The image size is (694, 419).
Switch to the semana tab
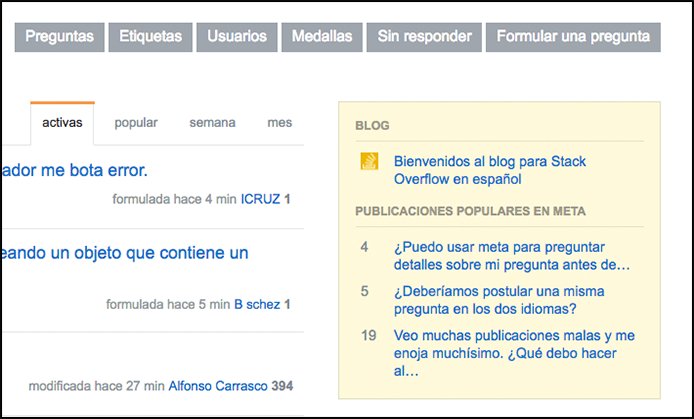[x=212, y=123]
